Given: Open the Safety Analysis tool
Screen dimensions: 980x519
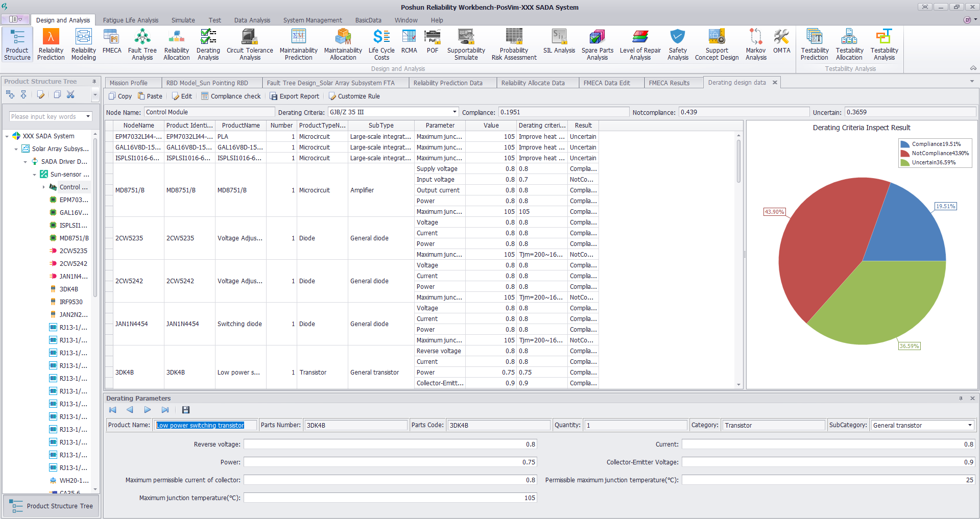Looking at the screenshot, I should (x=677, y=44).
